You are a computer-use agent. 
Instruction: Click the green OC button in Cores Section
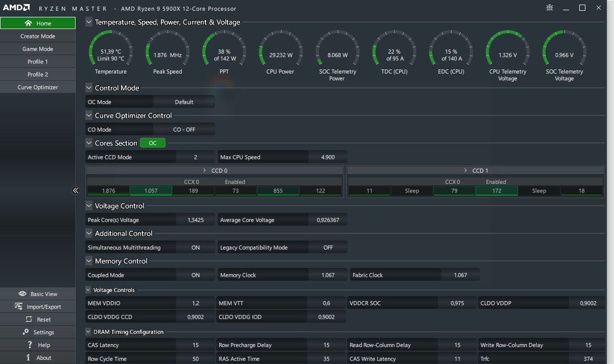click(x=153, y=143)
